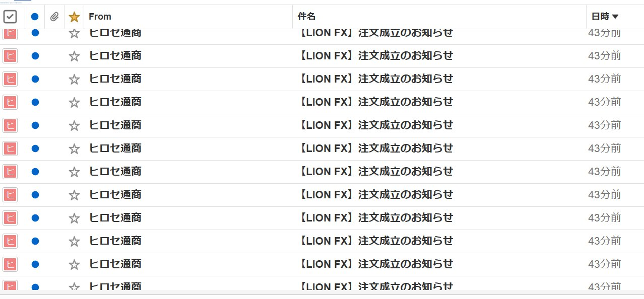Click the 日時 sort direction arrow
Viewport: 644px width, 299px height.
tap(615, 17)
